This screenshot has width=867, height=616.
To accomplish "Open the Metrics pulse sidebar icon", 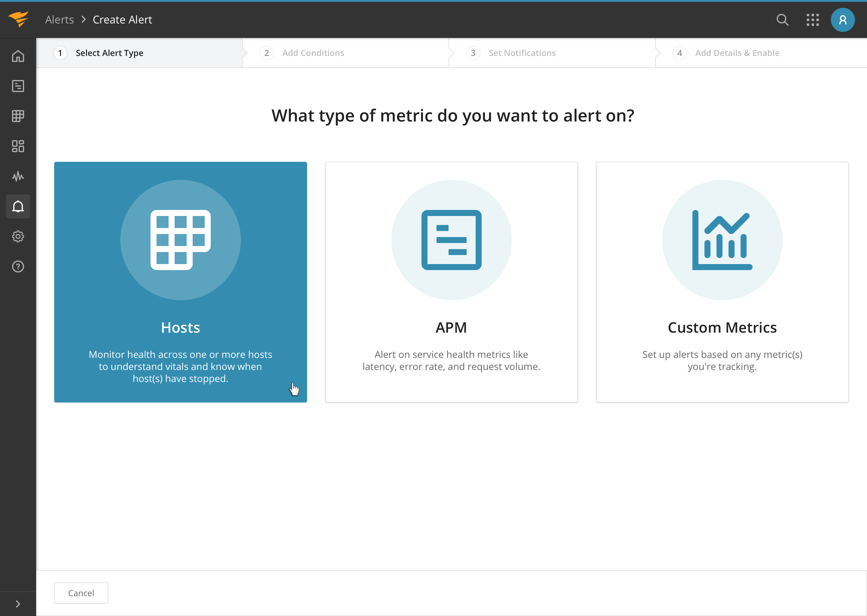I will click(18, 176).
